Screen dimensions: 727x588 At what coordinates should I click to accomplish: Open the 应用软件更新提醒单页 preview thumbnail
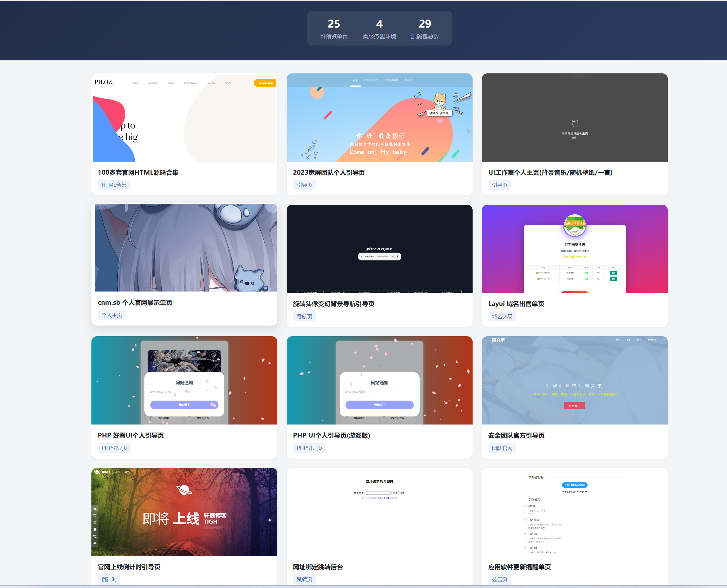(x=575, y=512)
